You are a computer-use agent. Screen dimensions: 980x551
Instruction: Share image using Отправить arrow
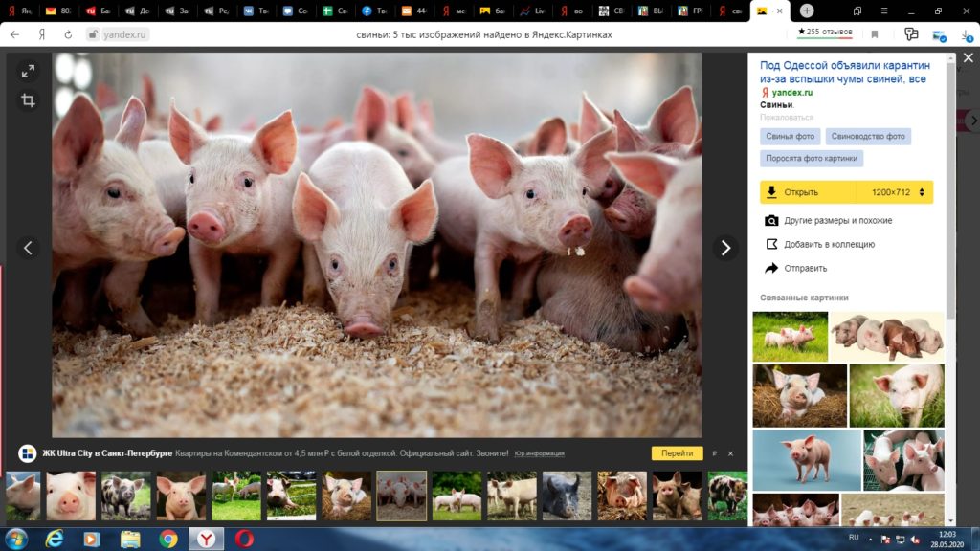click(x=771, y=268)
